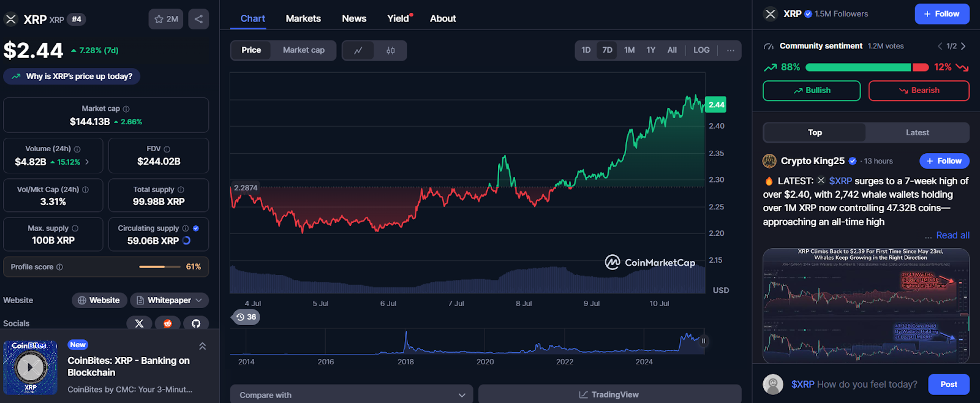
Task: Follow Crypto King25
Action: click(944, 161)
